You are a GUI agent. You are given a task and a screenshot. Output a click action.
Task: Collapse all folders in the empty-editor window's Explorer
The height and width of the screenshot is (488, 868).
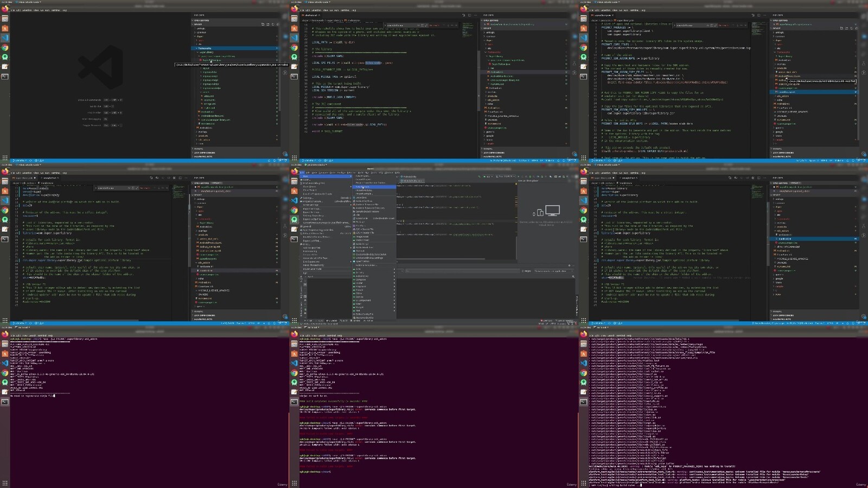(278, 24)
